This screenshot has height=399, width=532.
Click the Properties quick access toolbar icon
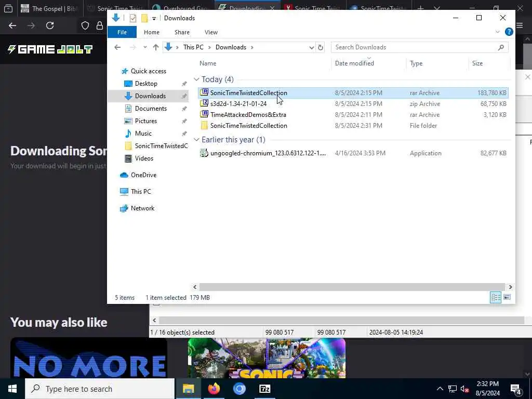(x=133, y=18)
